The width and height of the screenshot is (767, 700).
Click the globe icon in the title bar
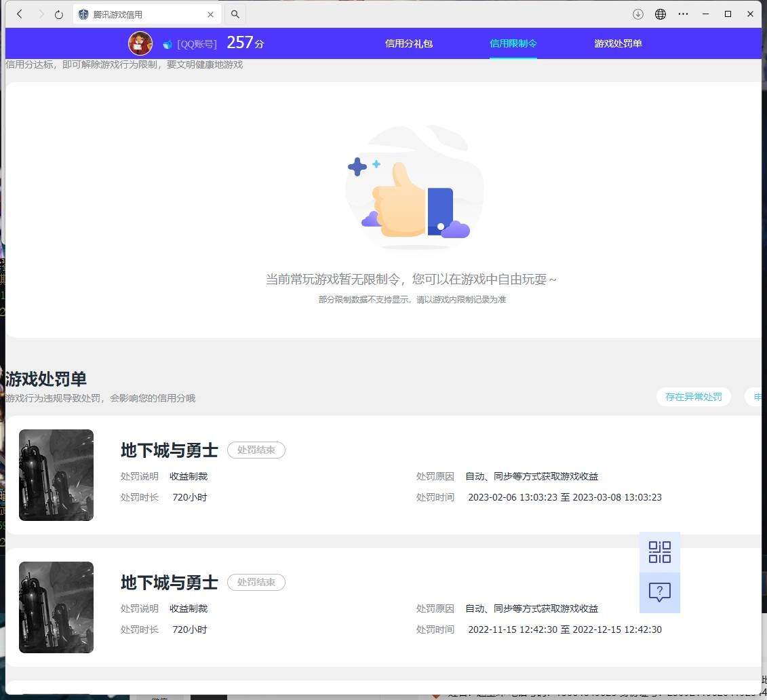coord(661,14)
